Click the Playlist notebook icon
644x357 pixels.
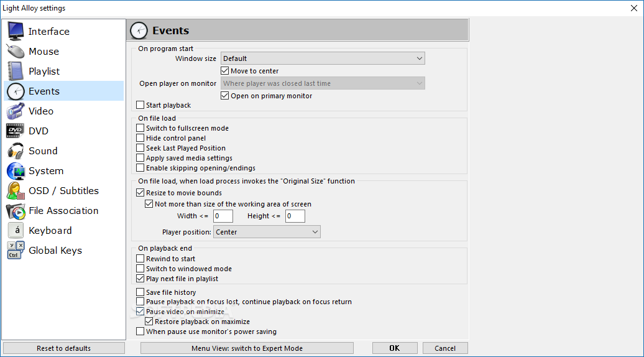coord(16,71)
